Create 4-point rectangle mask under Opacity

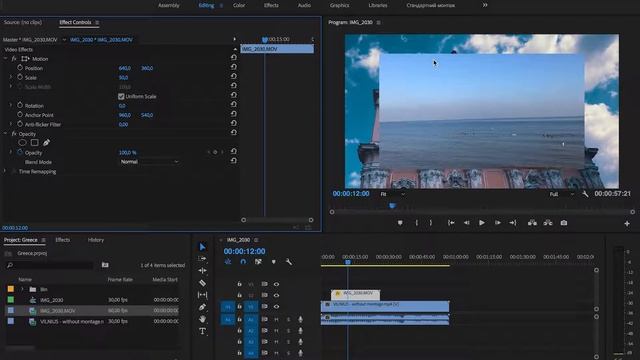[x=35, y=142]
